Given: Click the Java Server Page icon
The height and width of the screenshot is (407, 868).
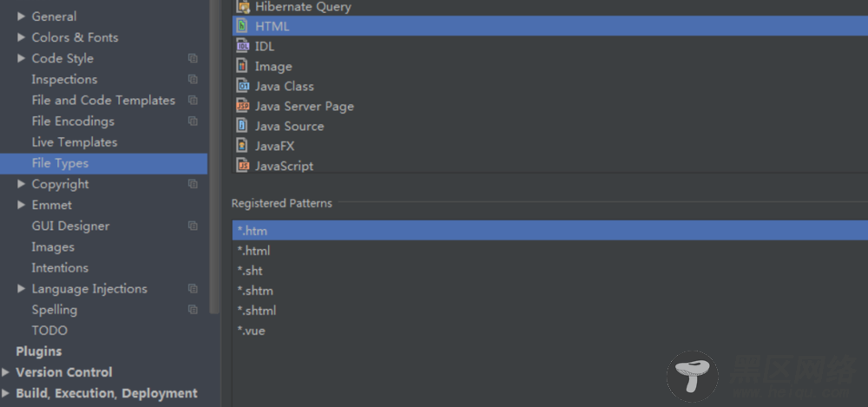Looking at the screenshot, I should [243, 107].
